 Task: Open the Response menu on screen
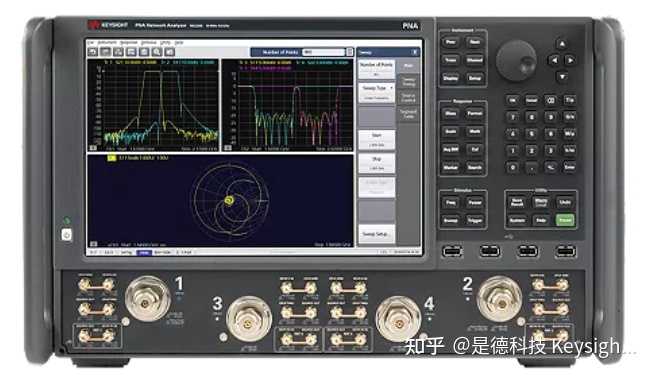129,42
